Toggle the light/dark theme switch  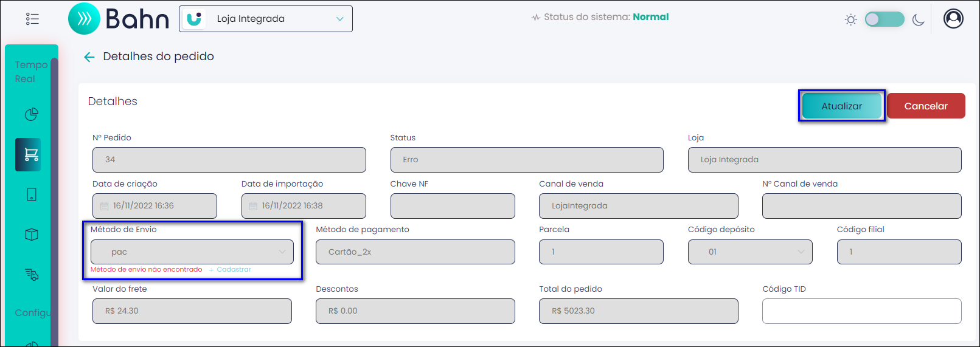[x=884, y=19]
